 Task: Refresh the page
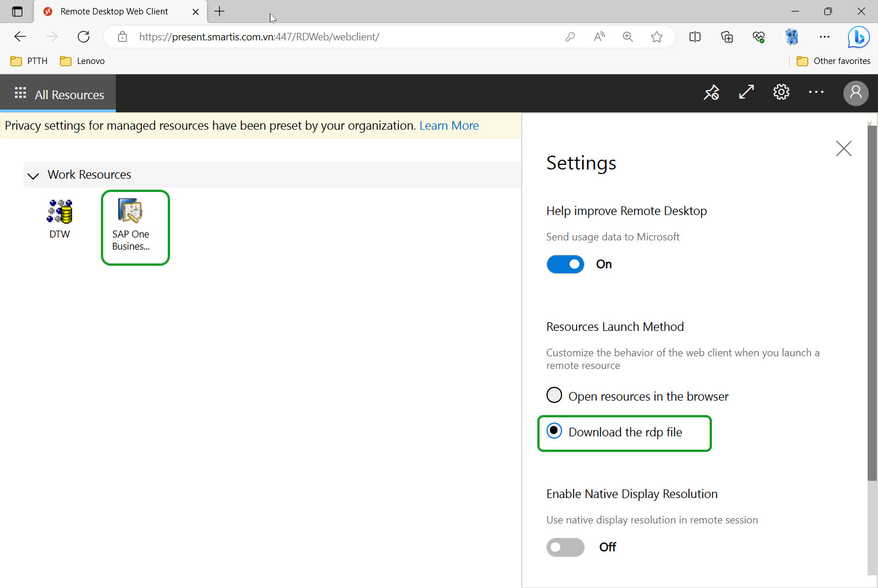tap(84, 37)
